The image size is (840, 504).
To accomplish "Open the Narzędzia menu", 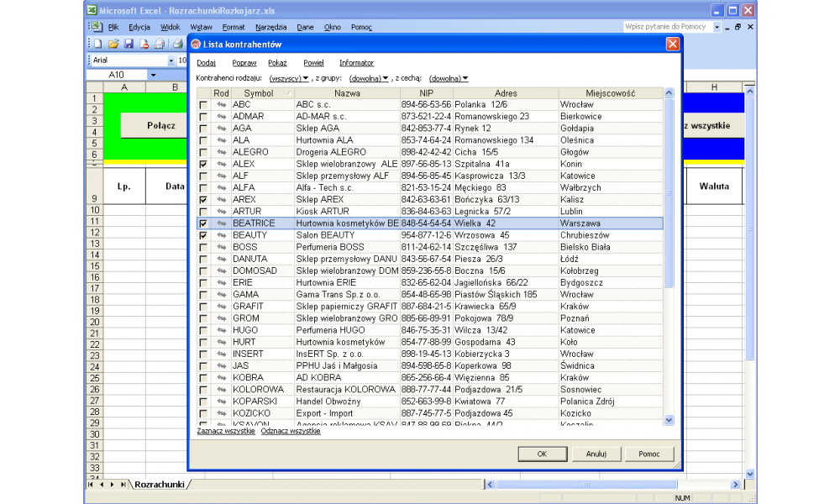I will click(271, 27).
